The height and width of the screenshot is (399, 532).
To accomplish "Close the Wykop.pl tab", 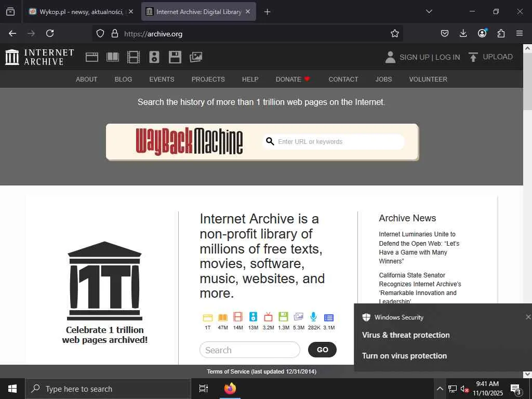I will [x=131, y=11].
